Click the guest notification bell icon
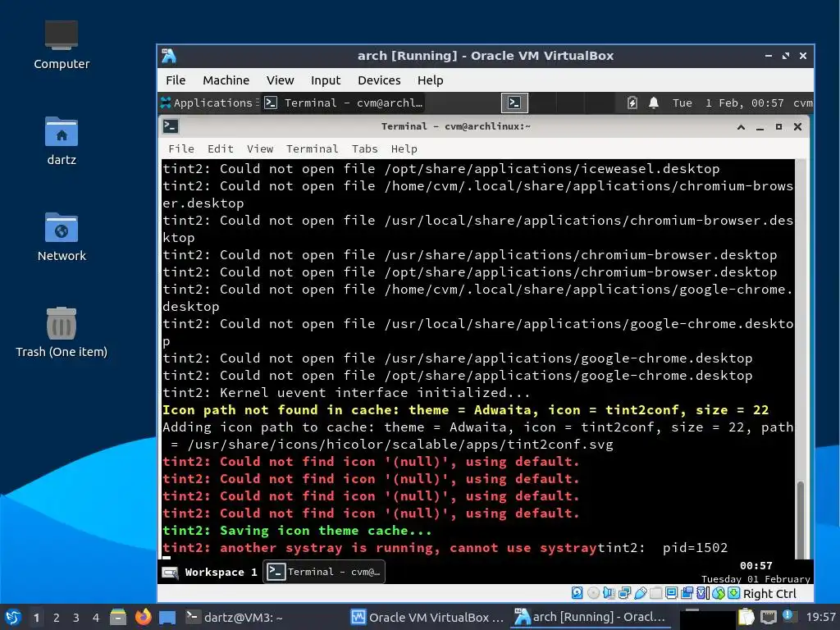Viewport: 840px width, 630px height. click(x=654, y=103)
